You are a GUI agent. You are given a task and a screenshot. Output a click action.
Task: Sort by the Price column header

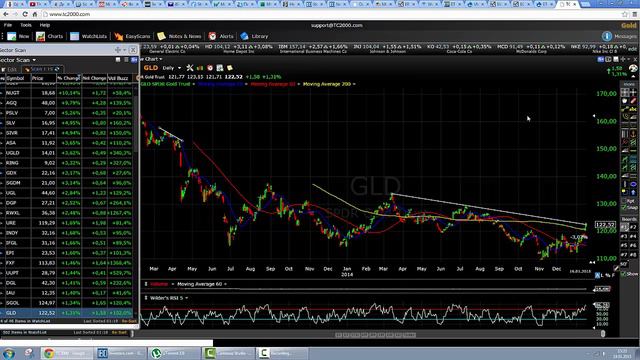(43, 78)
